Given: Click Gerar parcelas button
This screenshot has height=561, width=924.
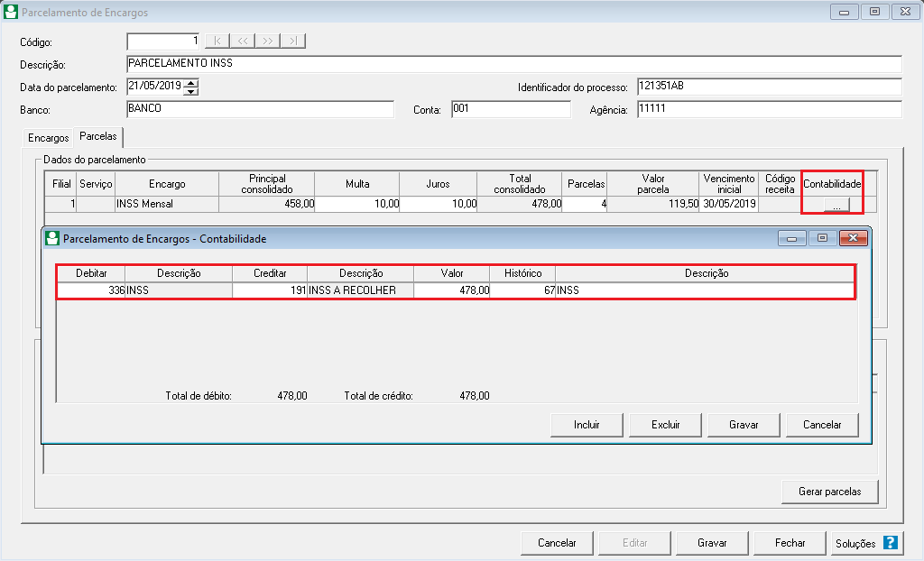Looking at the screenshot, I should (x=829, y=492).
